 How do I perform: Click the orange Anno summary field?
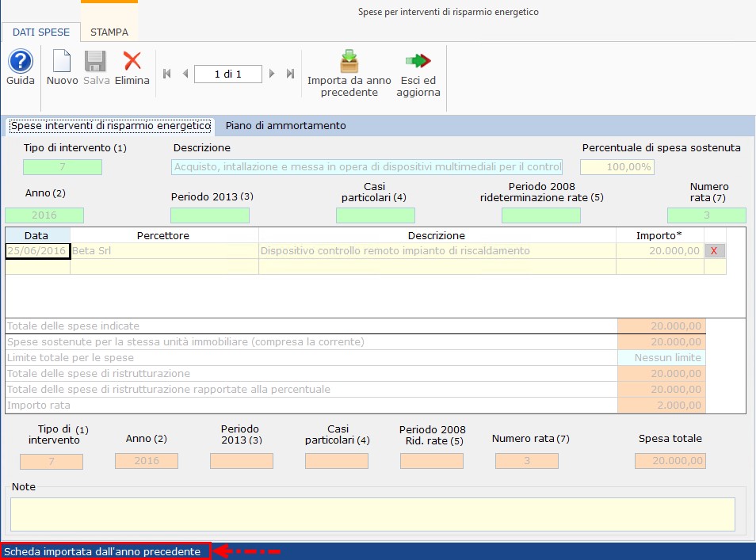147,461
